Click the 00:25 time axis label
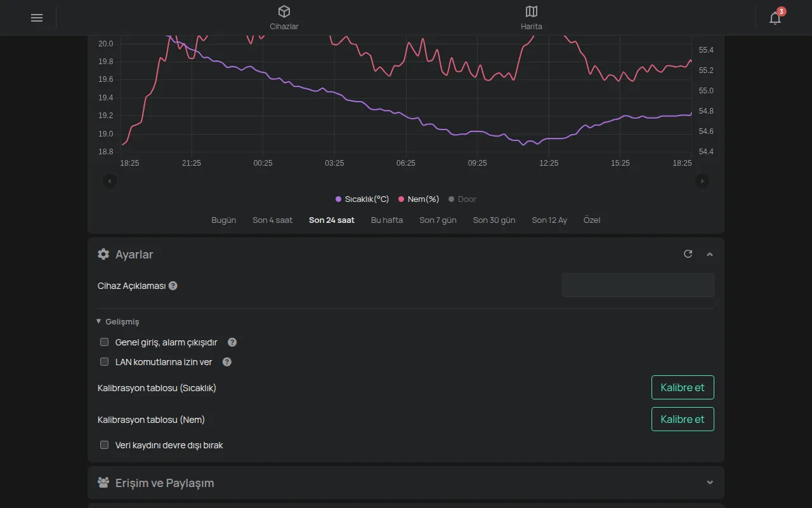The width and height of the screenshot is (812, 508). (x=263, y=163)
